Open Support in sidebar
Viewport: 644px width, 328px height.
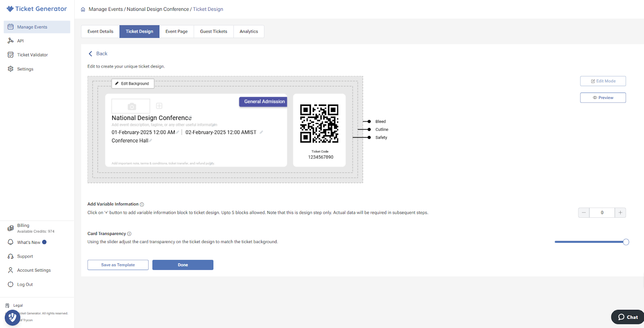click(21, 256)
